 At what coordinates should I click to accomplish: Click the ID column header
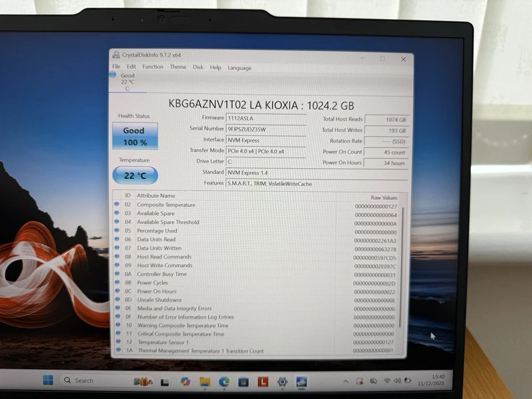click(127, 196)
